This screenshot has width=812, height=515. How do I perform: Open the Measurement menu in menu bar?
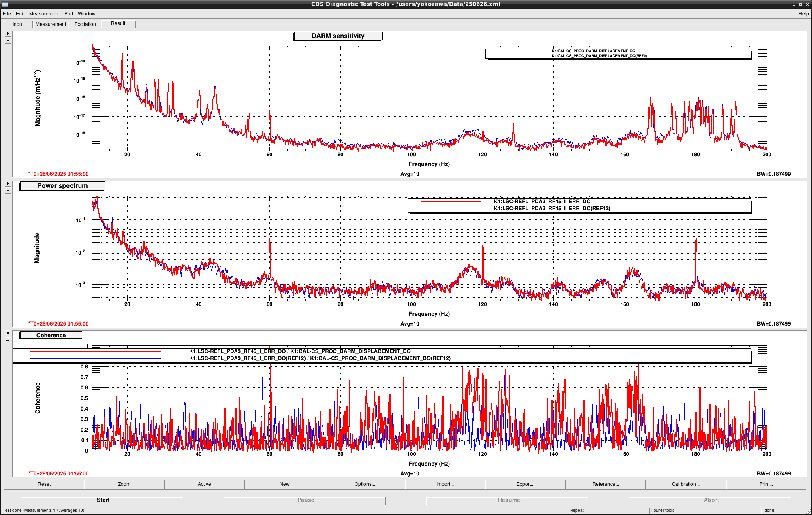click(x=44, y=14)
